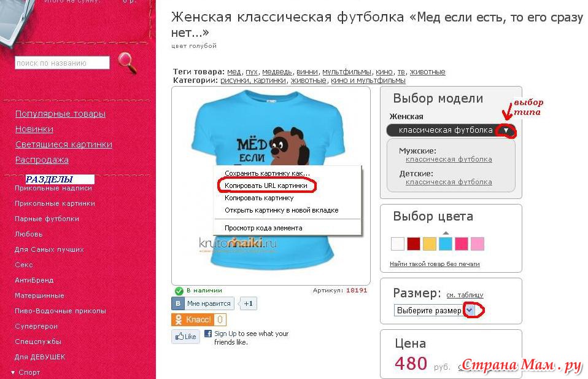The image size is (588, 379).
Task: Click the VK 'Мне нравится' icon
Action: pyautogui.click(x=178, y=303)
